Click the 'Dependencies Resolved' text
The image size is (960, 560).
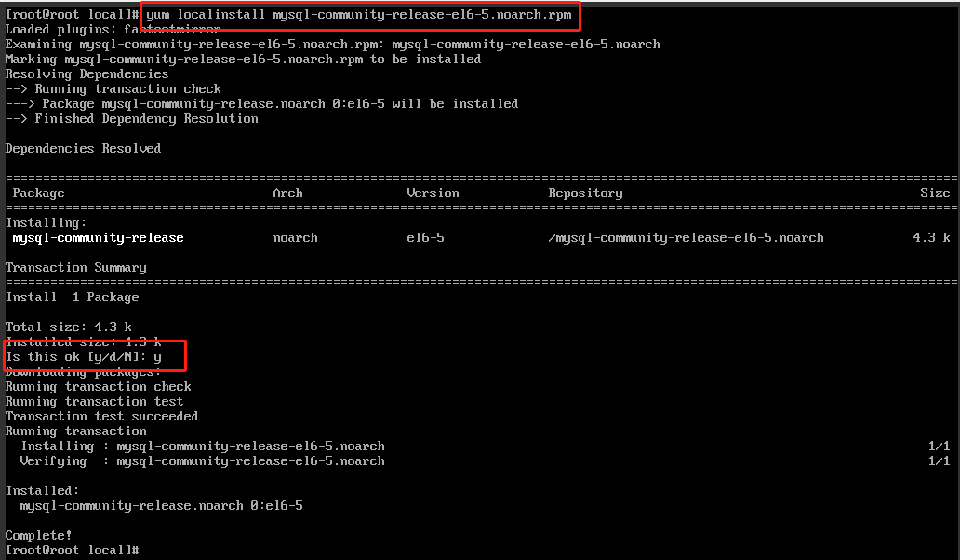click(x=83, y=149)
